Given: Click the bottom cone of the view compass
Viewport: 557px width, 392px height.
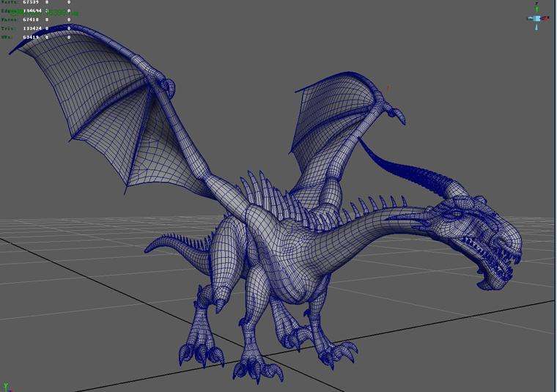Looking at the screenshot, I should coord(537,26).
